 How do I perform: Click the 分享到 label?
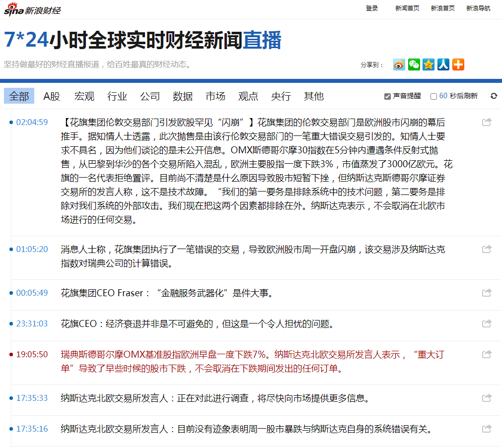372,65
